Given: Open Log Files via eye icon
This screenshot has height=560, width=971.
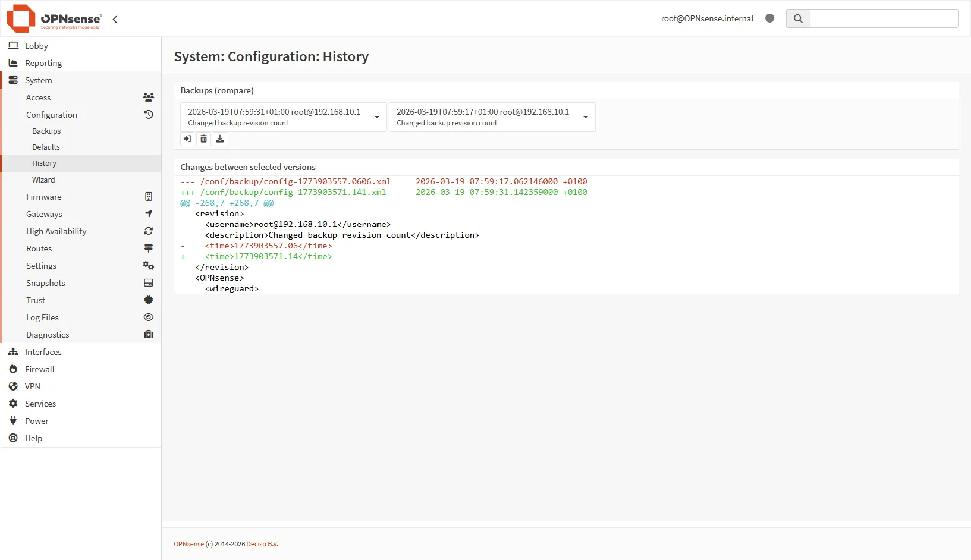Looking at the screenshot, I should tap(149, 317).
